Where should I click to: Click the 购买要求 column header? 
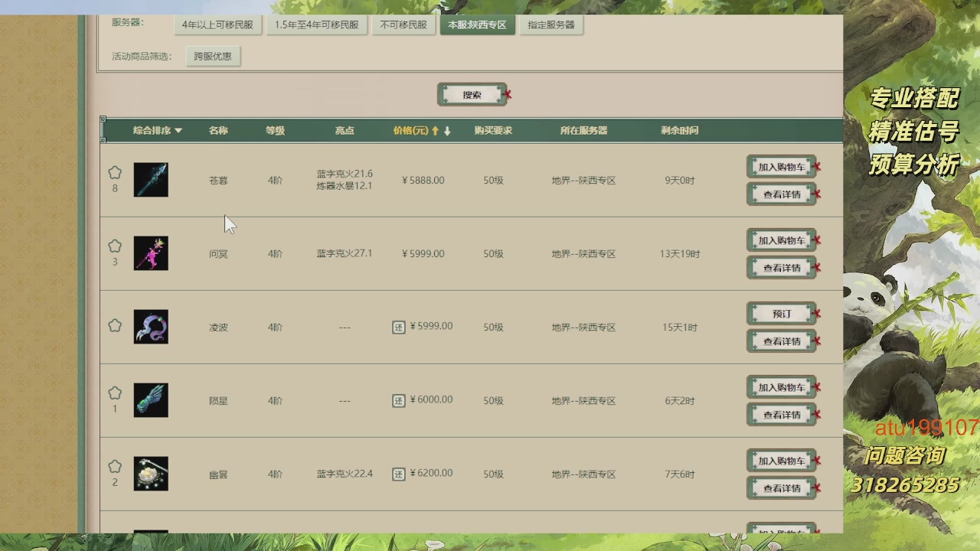click(493, 131)
